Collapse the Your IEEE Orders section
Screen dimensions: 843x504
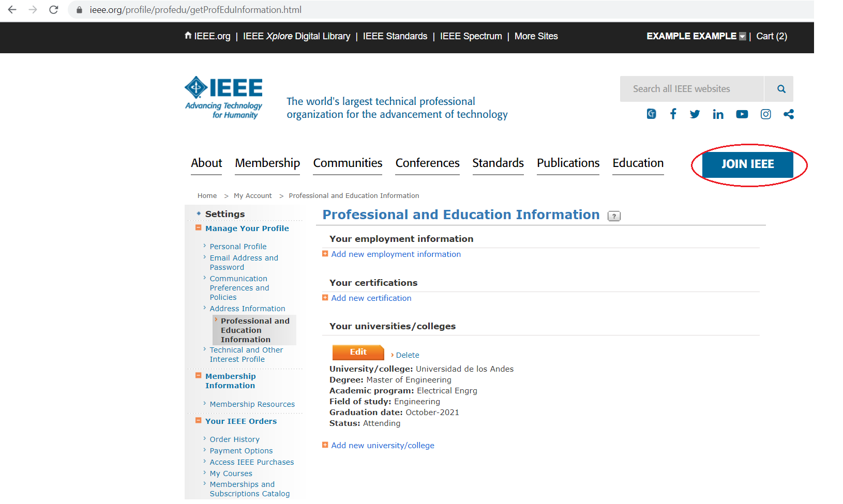(198, 421)
